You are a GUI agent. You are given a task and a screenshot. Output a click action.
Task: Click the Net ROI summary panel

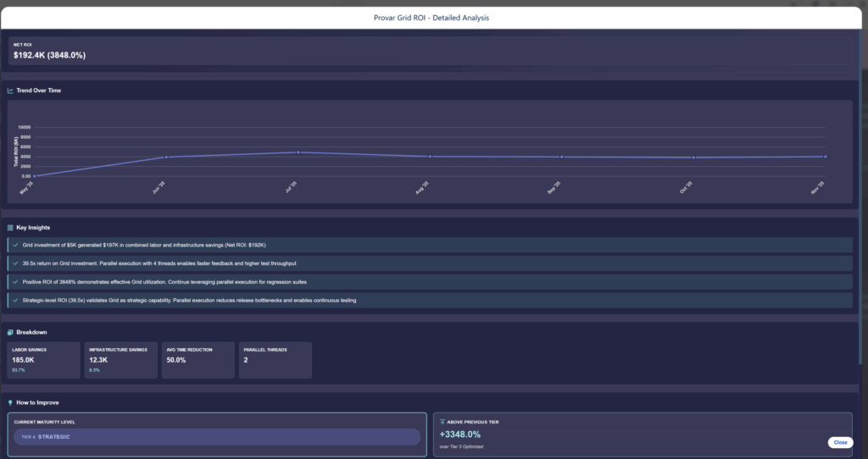point(432,51)
